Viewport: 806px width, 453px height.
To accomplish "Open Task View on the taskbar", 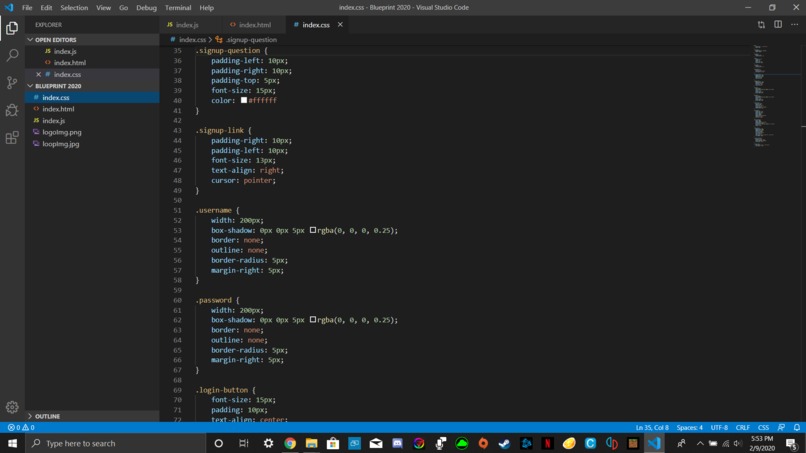I will 244,443.
